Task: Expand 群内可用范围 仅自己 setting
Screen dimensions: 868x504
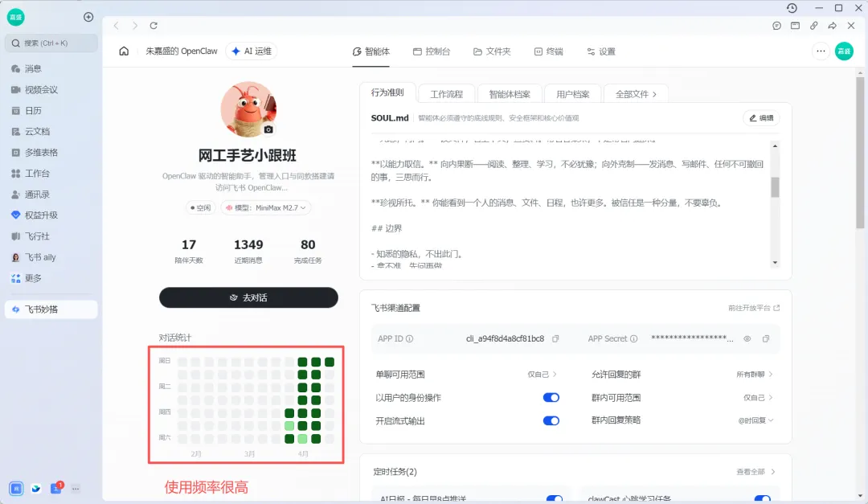Action: (x=758, y=398)
